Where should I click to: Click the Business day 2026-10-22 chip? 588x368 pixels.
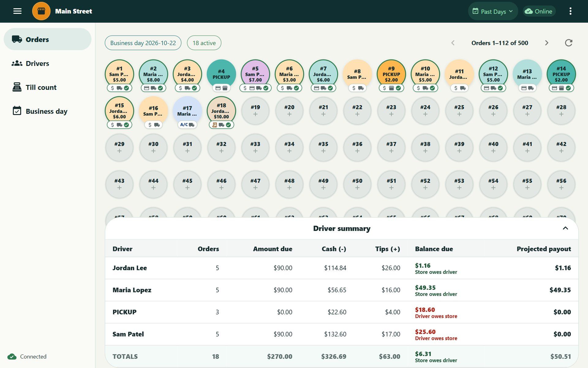tap(143, 43)
